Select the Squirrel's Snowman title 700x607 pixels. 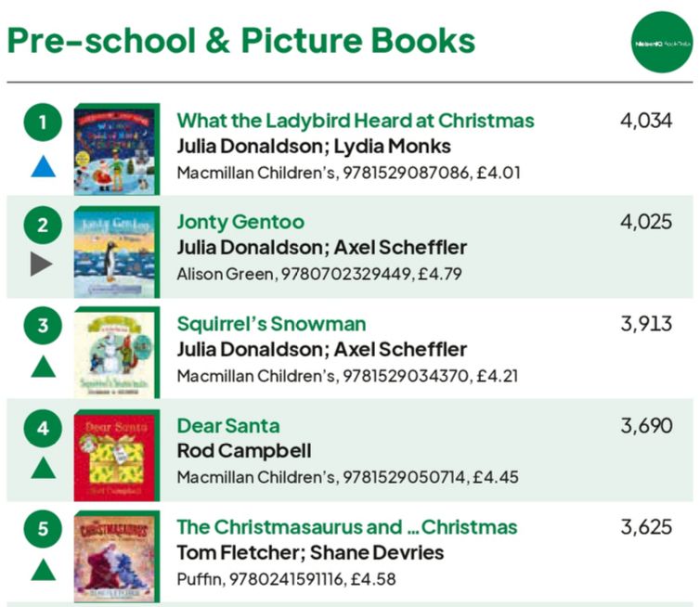coord(271,324)
